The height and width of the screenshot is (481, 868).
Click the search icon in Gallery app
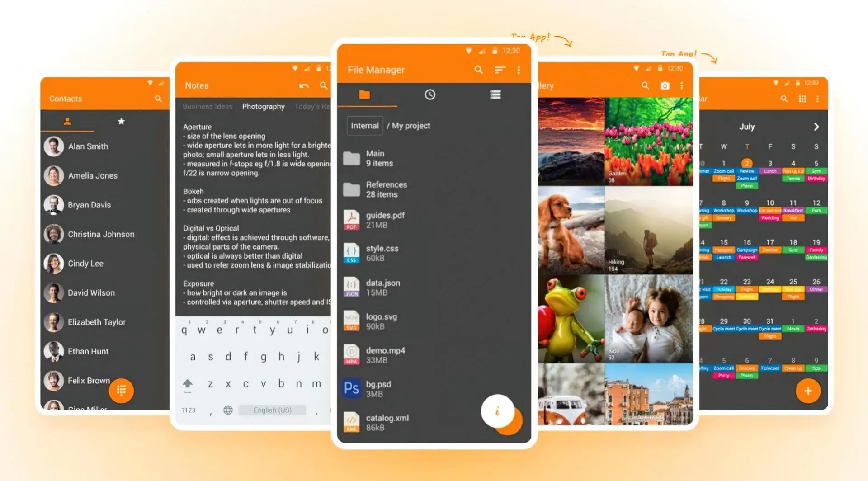pos(645,85)
